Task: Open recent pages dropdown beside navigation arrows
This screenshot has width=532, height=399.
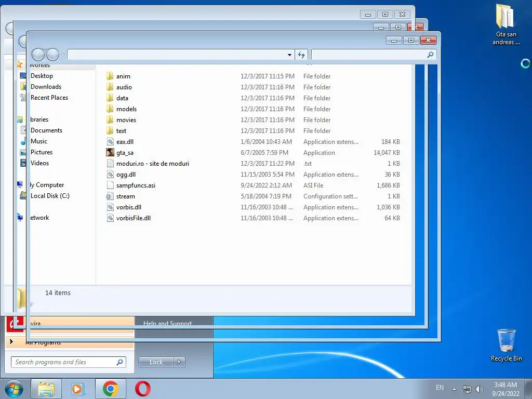Action: click(x=63, y=55)
